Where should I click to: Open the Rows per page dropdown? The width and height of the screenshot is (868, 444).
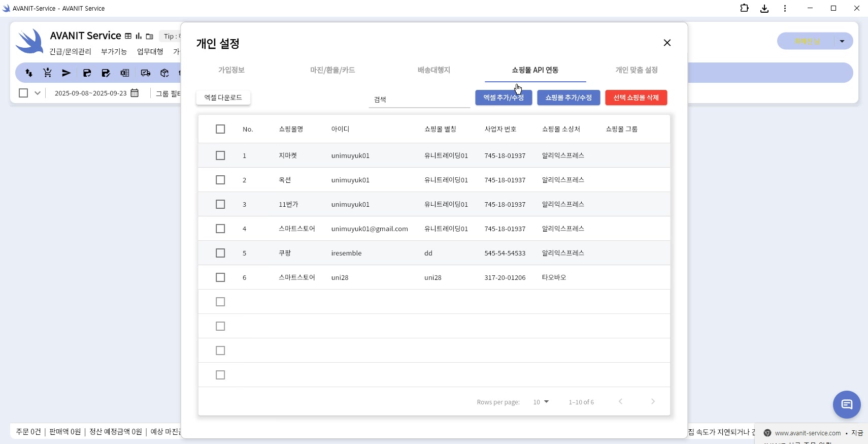pos(541,402)
